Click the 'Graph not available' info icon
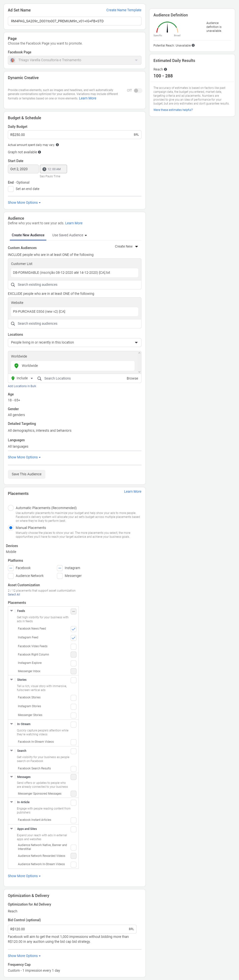 (39, 152)
